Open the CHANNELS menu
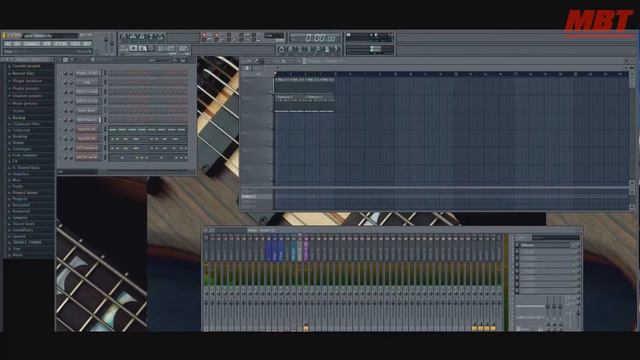The width and height of the screenshot is (640, 360). (31, 44)
